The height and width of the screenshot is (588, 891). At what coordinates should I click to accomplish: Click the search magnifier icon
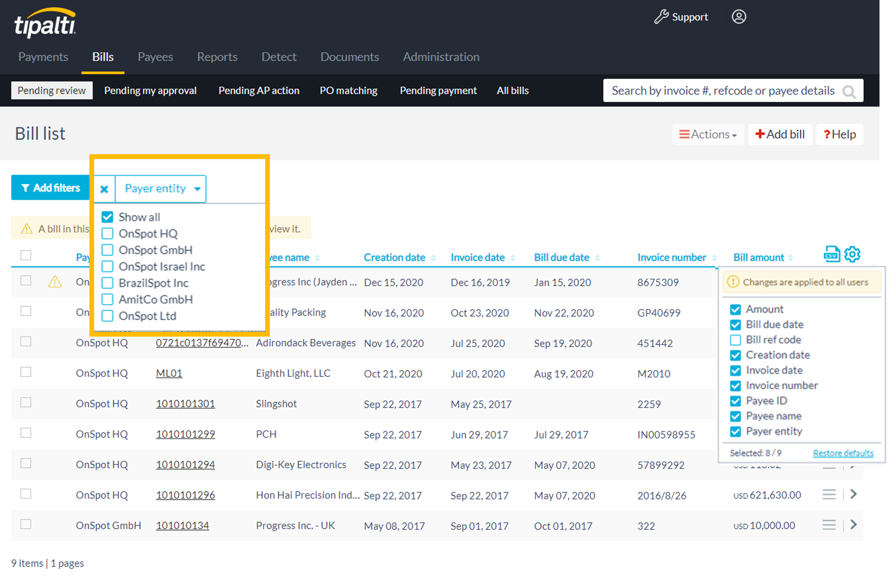[849, 90]
